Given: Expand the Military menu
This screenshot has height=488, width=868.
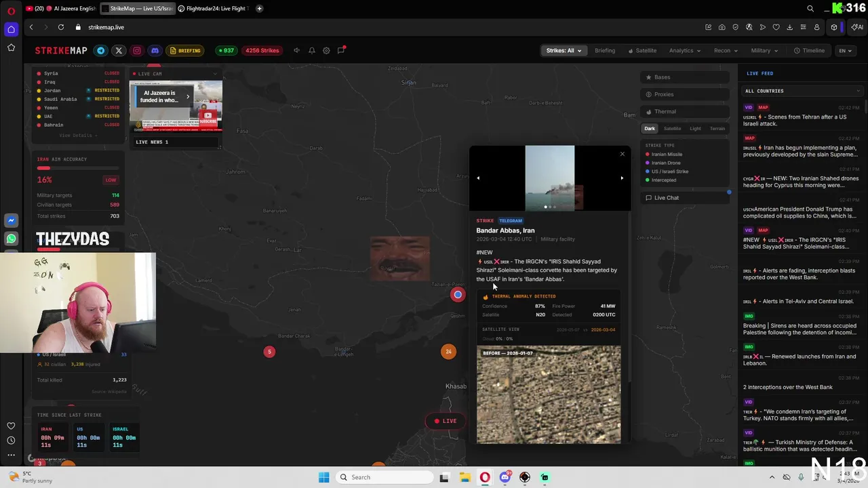Looking at the screenshot, I should point(764,50).
